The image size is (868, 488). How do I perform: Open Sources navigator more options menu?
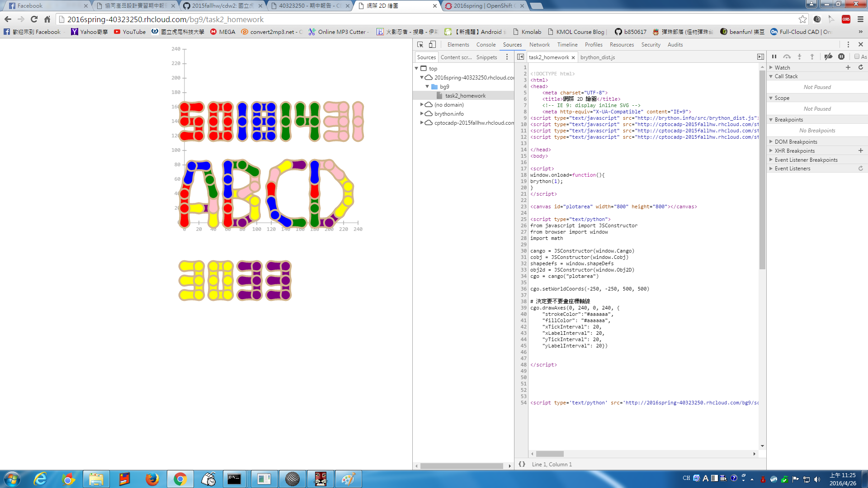507,57
